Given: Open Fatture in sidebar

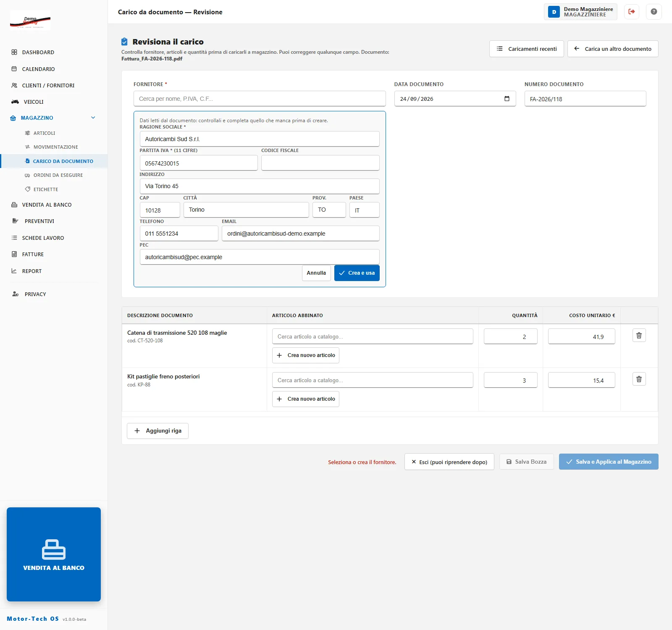Looking at the screenshot, I should point(33,255).
